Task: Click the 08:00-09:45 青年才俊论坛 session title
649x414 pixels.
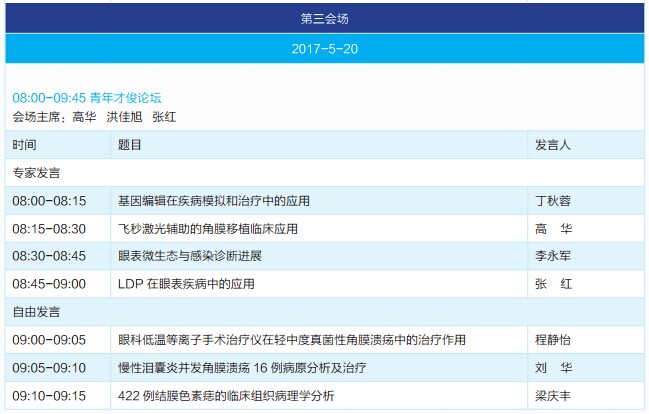Action: point(87,98)
